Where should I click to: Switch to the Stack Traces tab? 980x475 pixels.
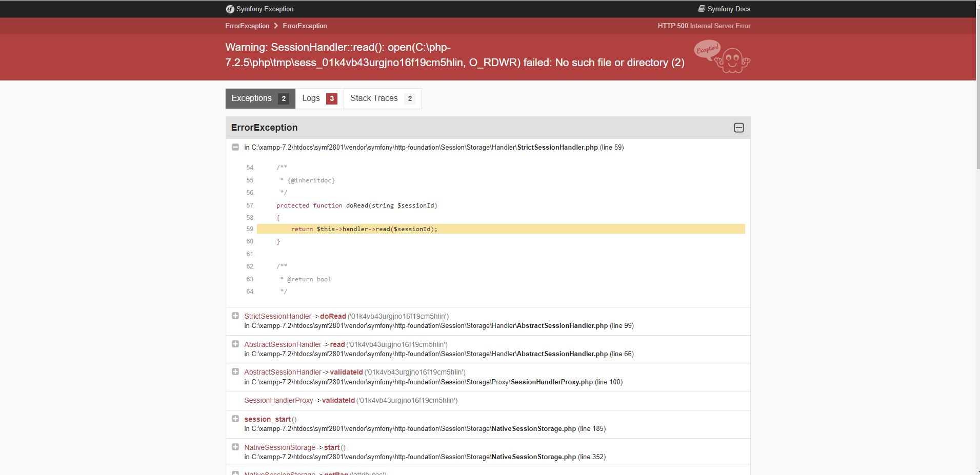coord(374,98)
